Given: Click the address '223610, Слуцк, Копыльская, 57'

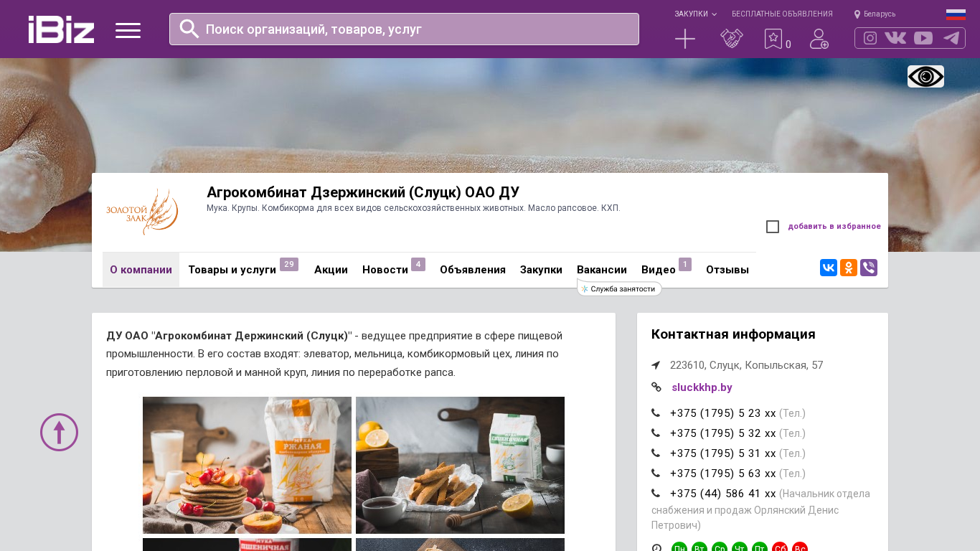Looking at the screenshot, I should pyautogui.click(x=746, y=365).
